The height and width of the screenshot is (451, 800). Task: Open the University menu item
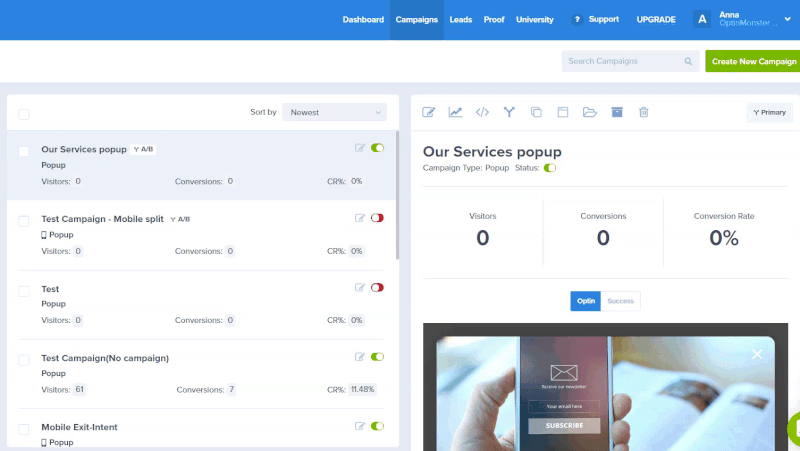(535, 19)
